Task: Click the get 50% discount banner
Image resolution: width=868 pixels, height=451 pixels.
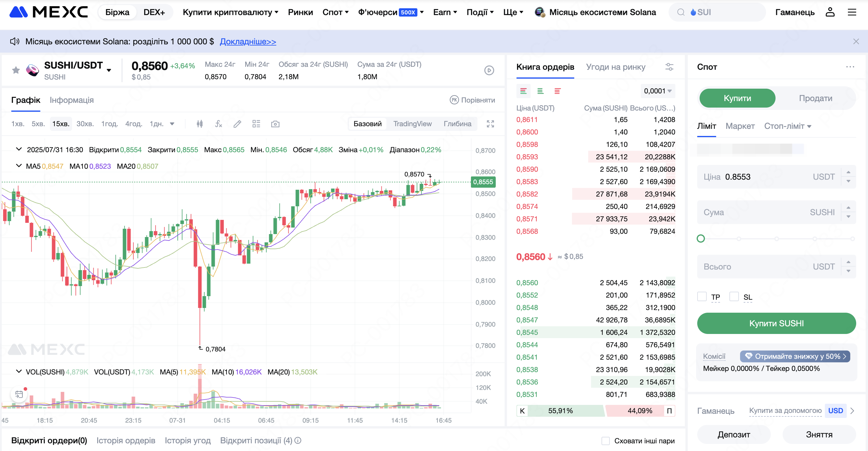Action: 795,356
